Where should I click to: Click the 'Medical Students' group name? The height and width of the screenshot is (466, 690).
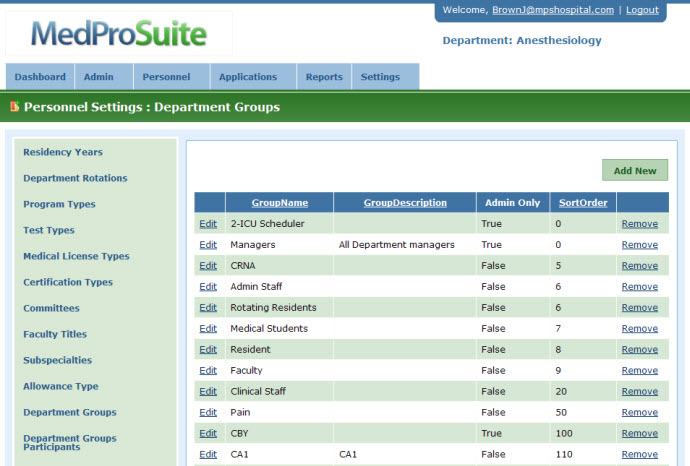269,329
